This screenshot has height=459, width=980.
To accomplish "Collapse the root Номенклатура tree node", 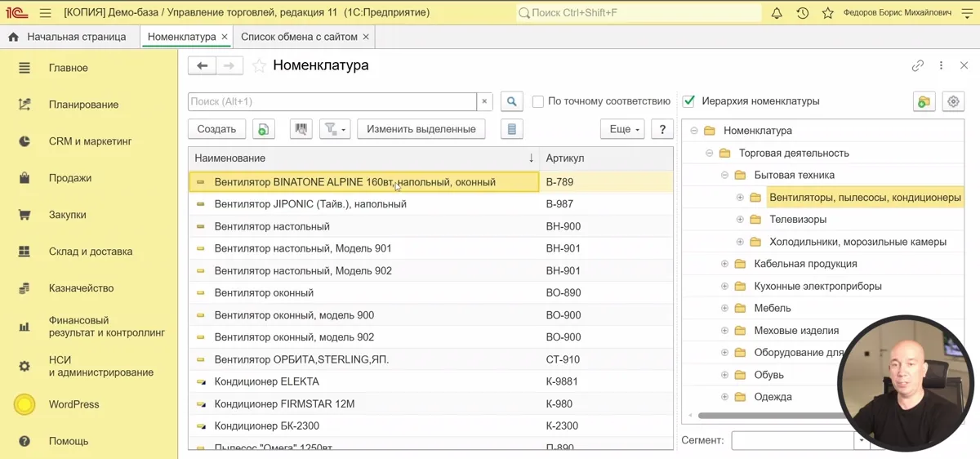I will click(x=694, y=131).
